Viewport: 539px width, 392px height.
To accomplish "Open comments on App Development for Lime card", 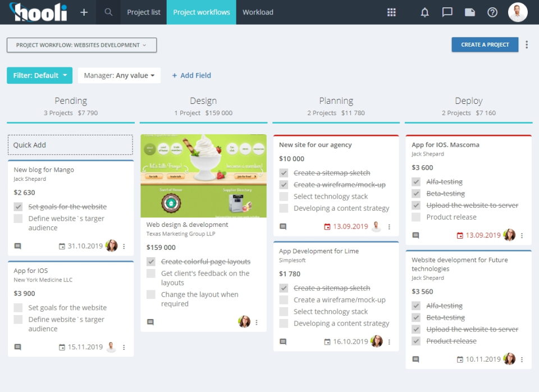I will pyautogui.click(x=283, y=341).
